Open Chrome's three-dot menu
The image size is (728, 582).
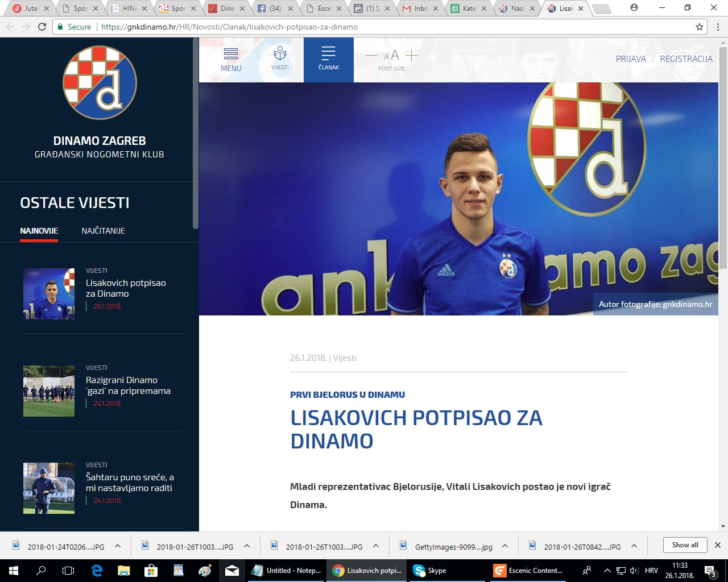718,27
